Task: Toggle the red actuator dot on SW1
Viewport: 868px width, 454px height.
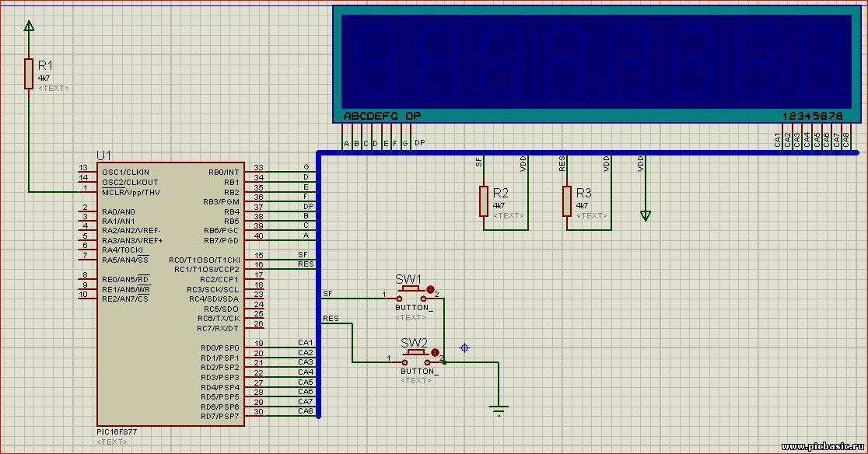Action: click(x=431, y=289)
